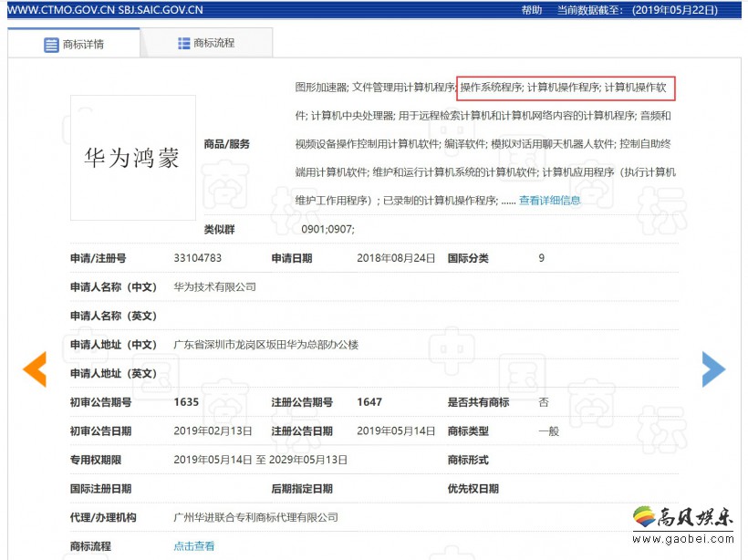This screenshot has height=560, width=748.
Task: Click the WWW.CTMO.GOV.CN header text
Action: (58, 10)
